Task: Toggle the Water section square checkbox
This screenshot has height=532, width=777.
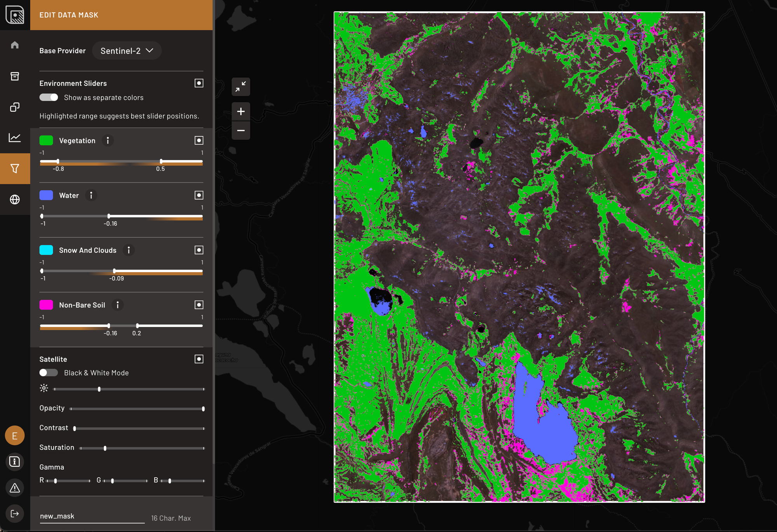Action: tap(199, 195)
